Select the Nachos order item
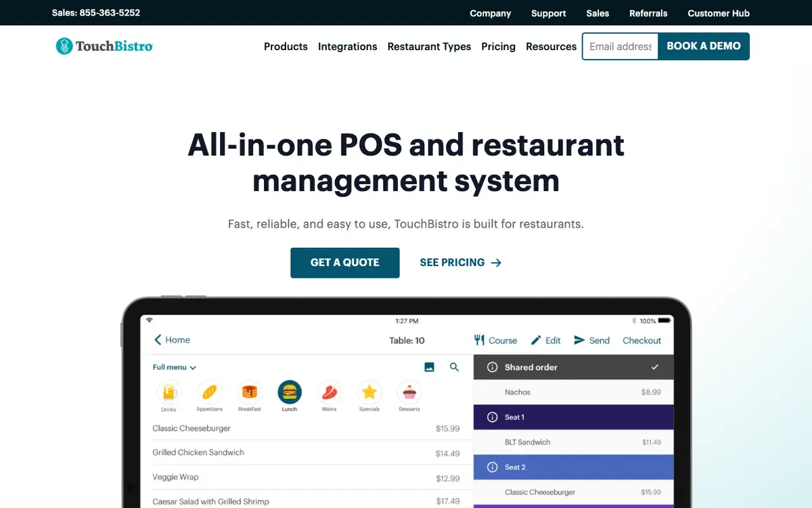This screenshot has height=508, width=812. [574, 392]
